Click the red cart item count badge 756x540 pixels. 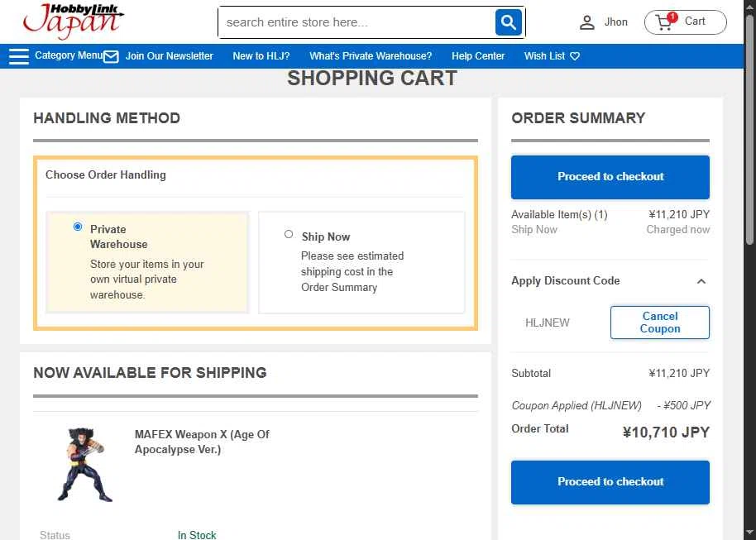click(672, 17)
